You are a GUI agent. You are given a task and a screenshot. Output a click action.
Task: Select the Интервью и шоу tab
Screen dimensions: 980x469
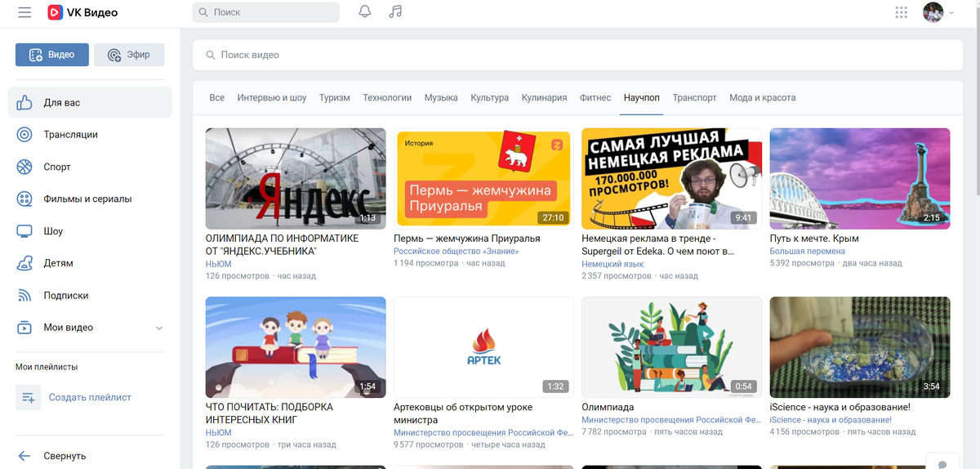click(272, 97)
